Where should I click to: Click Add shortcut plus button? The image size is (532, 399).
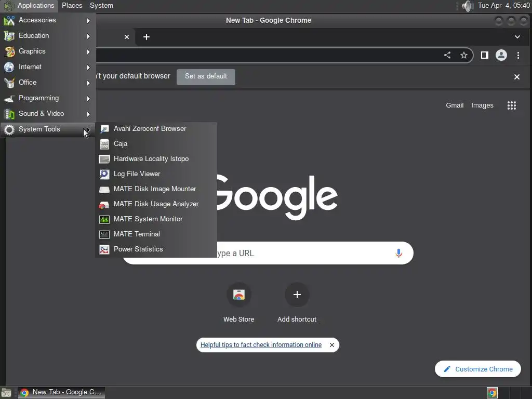297,295
